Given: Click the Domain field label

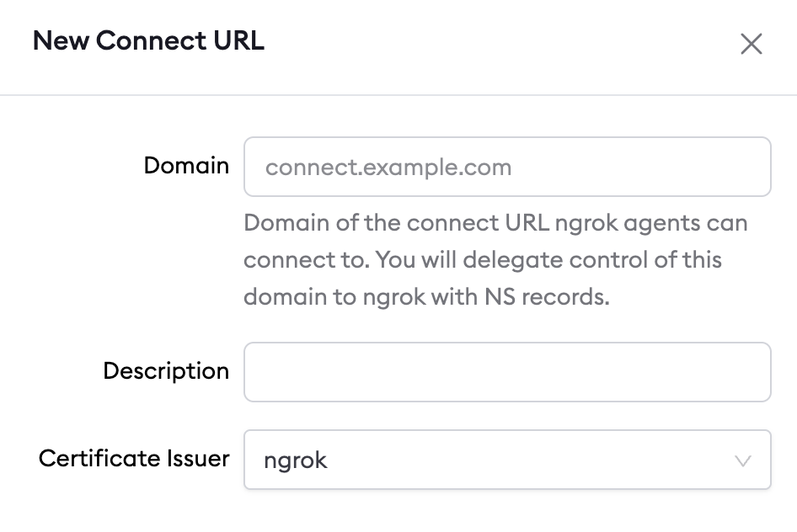Looking at the screenshot, I should click(x=186, y=166).
